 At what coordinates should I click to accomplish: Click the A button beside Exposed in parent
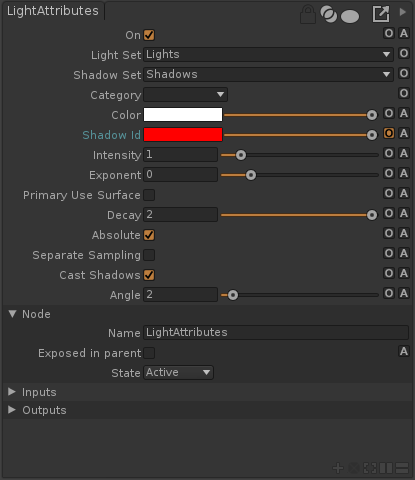pyautogui.click(x=404, y=351)
